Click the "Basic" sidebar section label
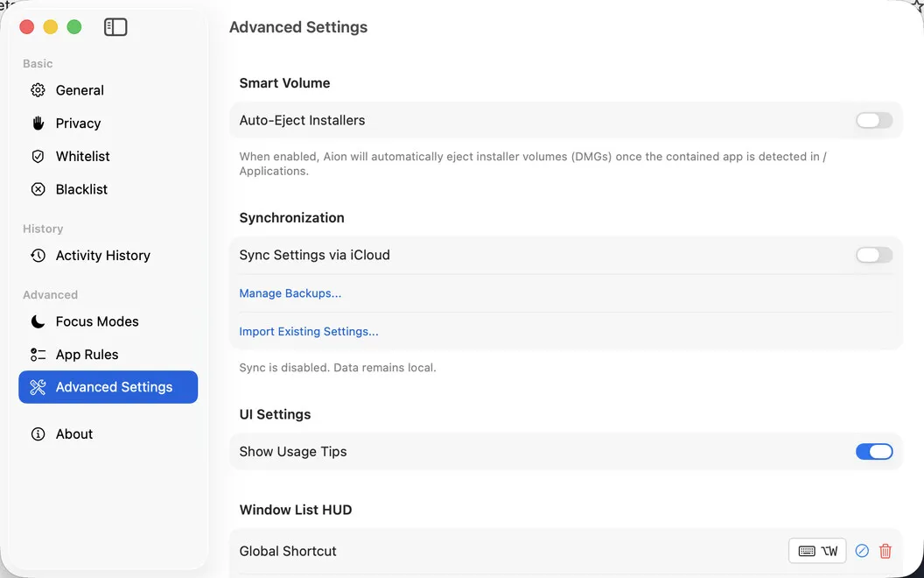This screenshot has width=924, height=578. (x=38, y=64)
